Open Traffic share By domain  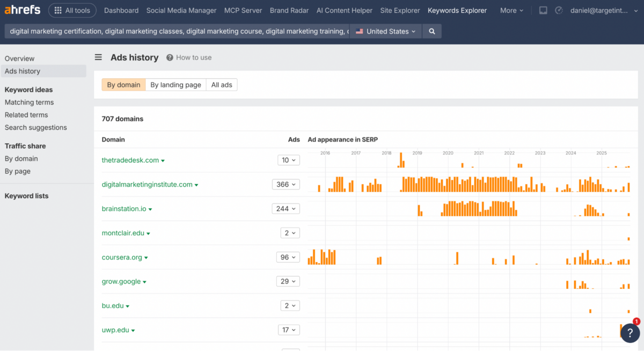tap(21, 158)
